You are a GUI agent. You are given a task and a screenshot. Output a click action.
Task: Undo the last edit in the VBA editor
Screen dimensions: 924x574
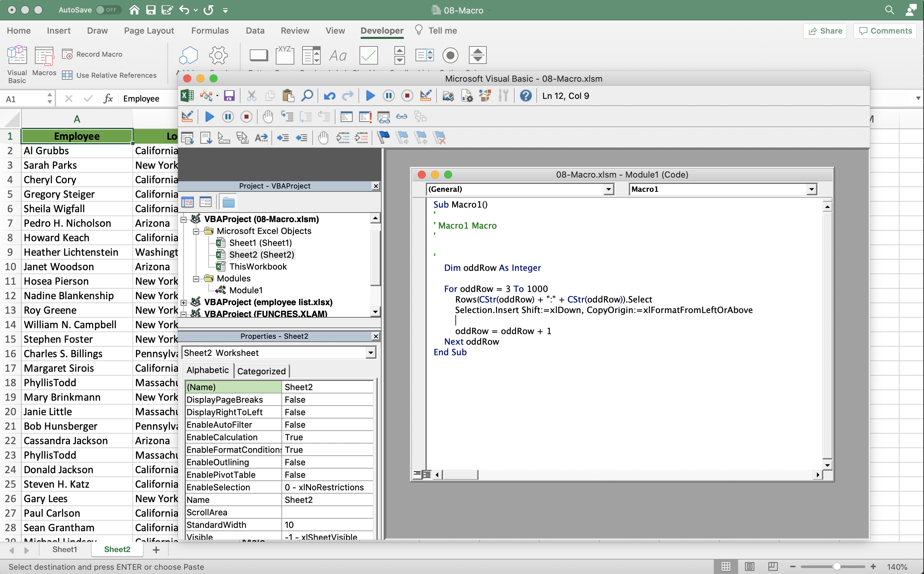(x=330, y=96)
